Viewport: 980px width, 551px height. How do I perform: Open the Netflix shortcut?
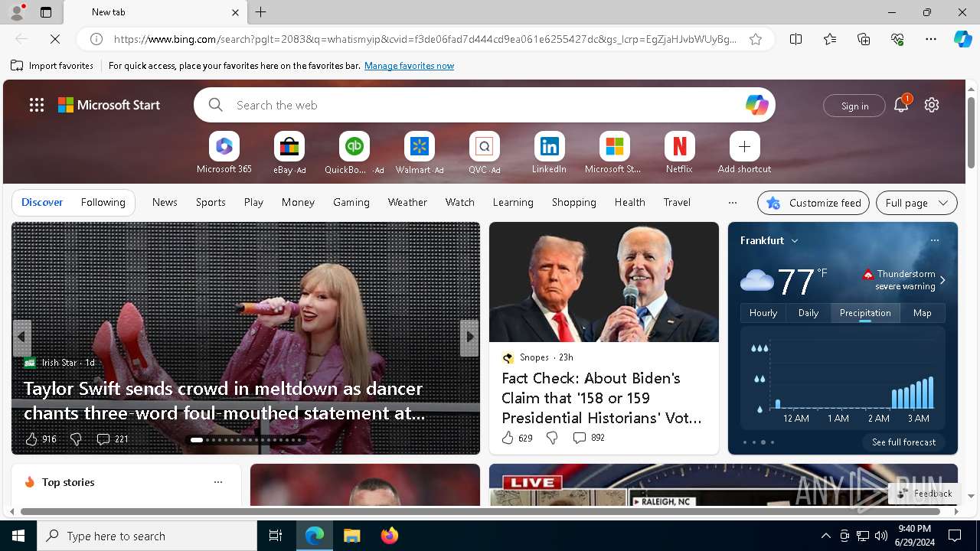[679, 153]
